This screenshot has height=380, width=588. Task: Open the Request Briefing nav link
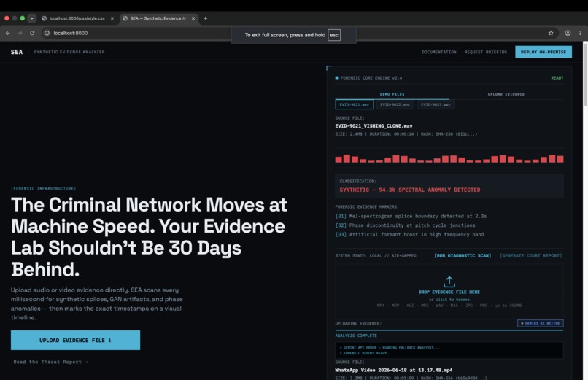click(x=486, y=52)
